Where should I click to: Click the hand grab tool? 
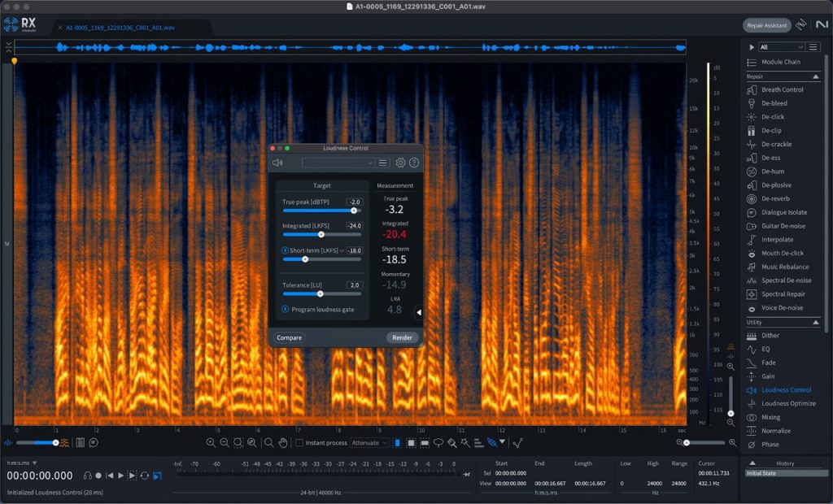point(283,443)
